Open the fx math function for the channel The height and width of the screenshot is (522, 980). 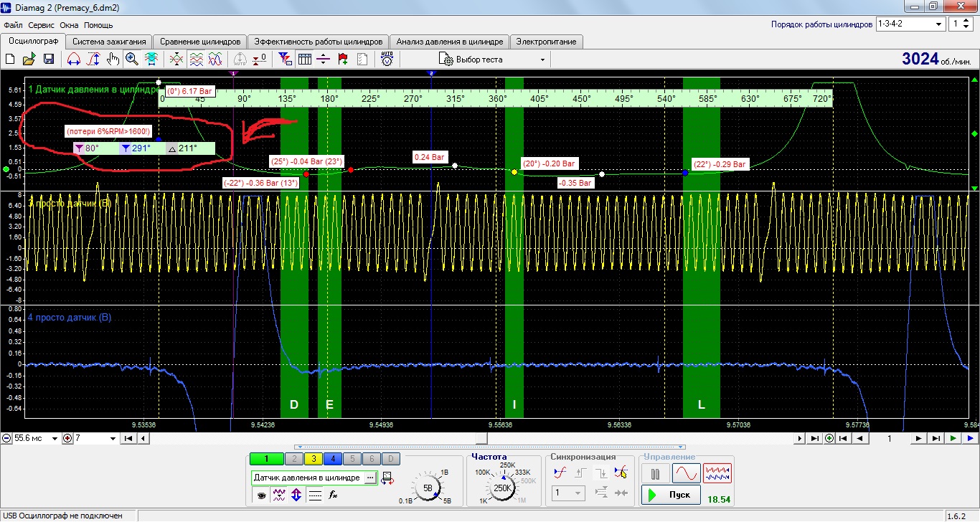point(333,495)
